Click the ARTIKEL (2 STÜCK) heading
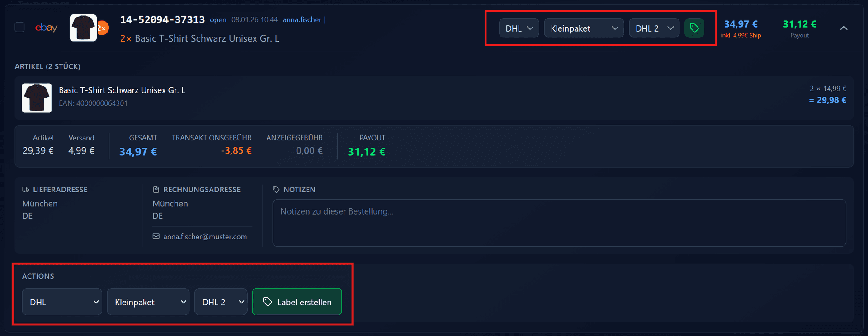The image size is (868, 336). (x=47, y=66)
